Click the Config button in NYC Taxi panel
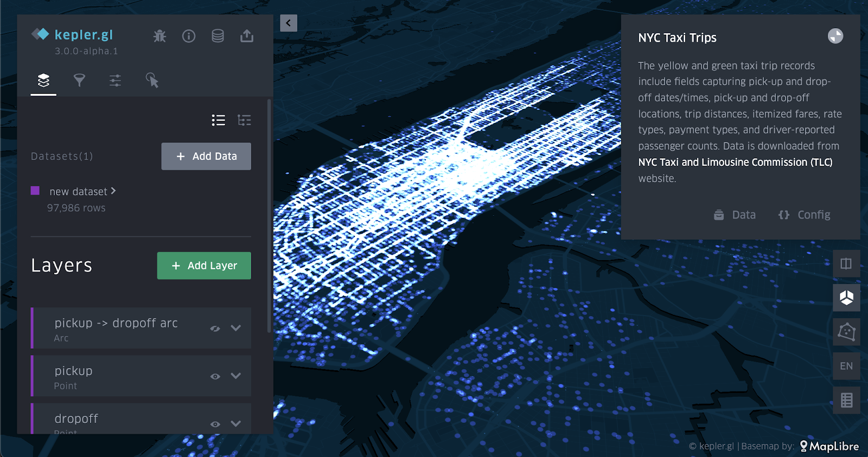 (804, 215)
